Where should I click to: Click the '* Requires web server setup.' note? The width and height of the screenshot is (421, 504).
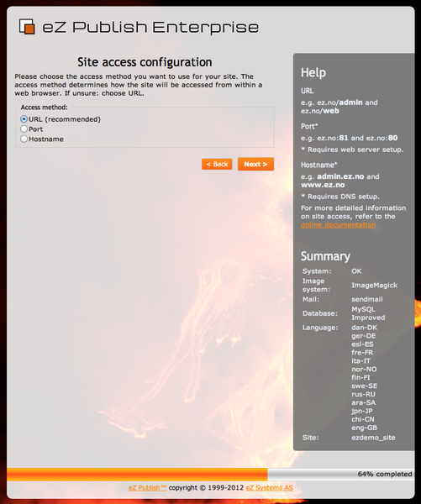tap(352, 150)
